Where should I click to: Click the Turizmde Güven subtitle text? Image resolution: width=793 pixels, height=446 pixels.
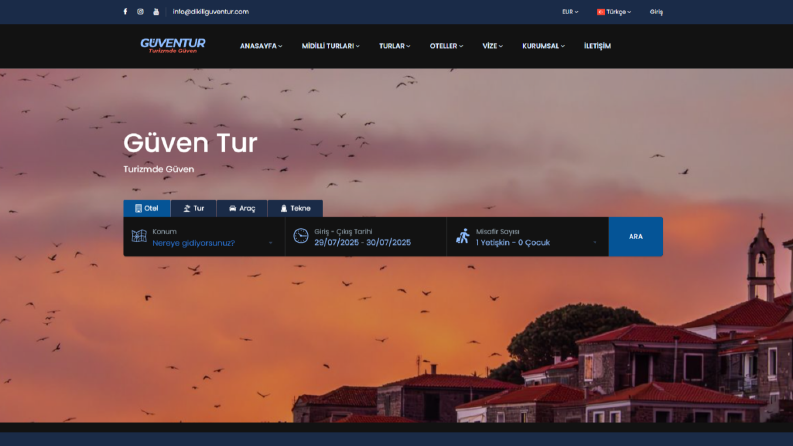[x=159, y=169]
